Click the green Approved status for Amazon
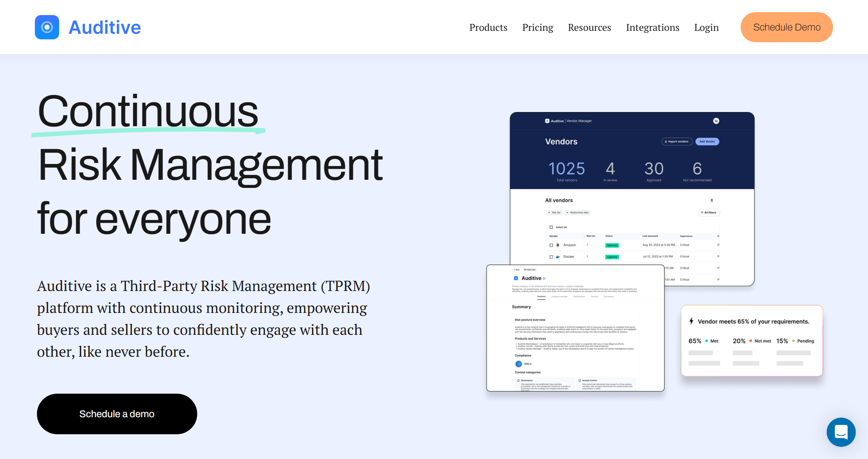The height and width of the screenshot is (459, 868). (612, 245)
